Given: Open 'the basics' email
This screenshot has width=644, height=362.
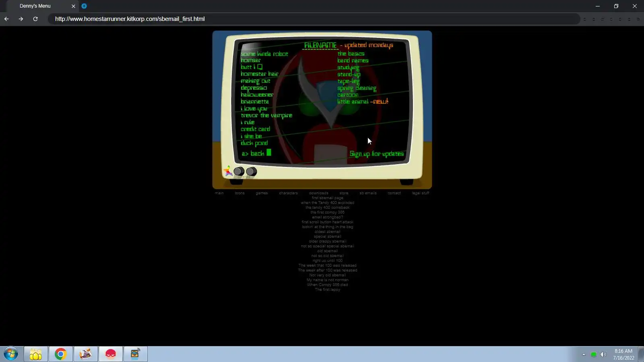Looking at the screenshot, I should point(351,53).
